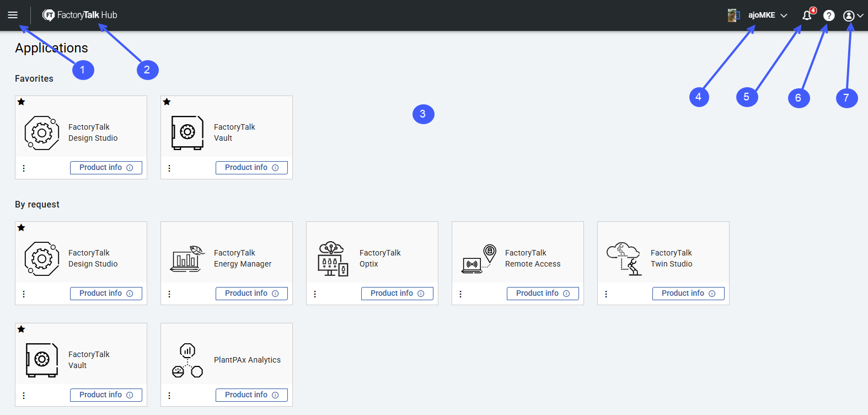Open Vault safe icon in By request
The image size is (868, 415).
coord(42,360)
